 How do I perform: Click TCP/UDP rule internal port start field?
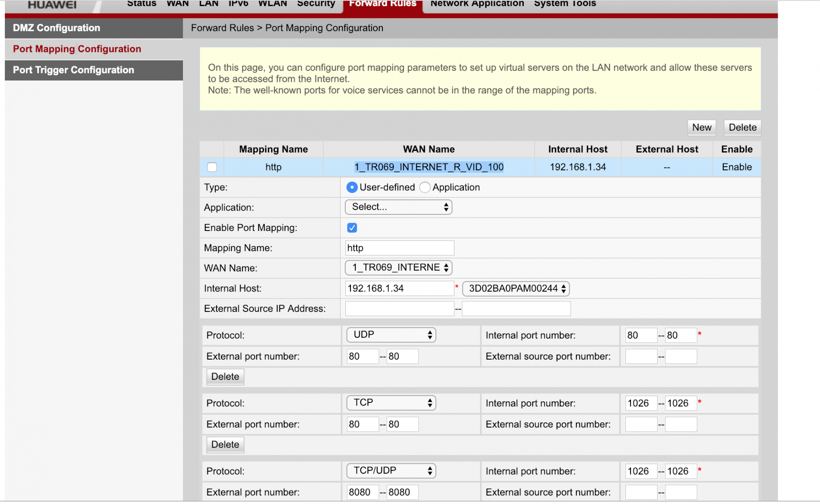(641, 471)
